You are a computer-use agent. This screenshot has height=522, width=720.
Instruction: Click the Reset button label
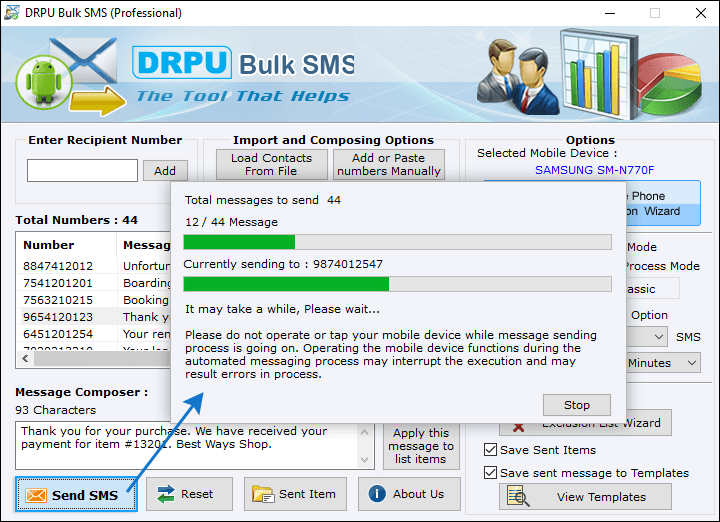pyautogui.click(x=197, y=494)
